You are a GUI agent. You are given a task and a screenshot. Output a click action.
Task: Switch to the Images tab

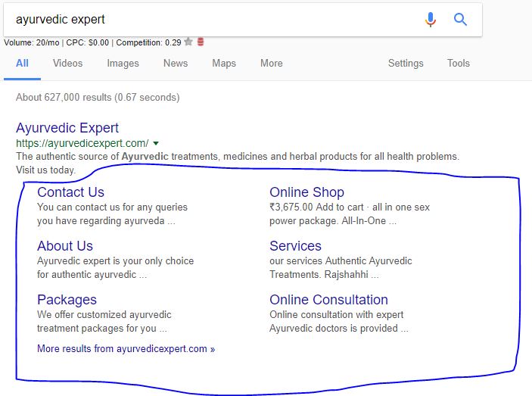tap(123, 64)
